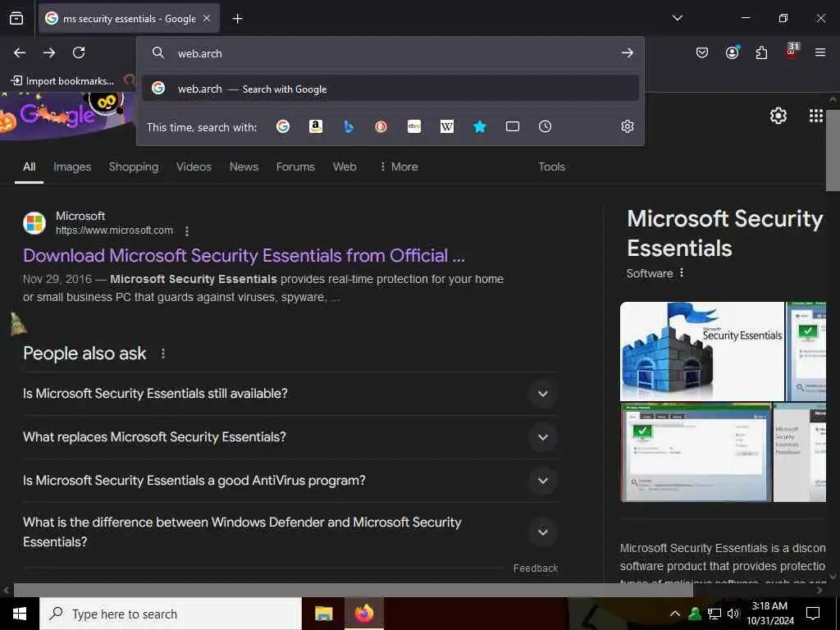The width and height of the screenshot is (840, 630).
Task: Click the Feedback link
Action: pyautogui.click(x=535, y=568)
